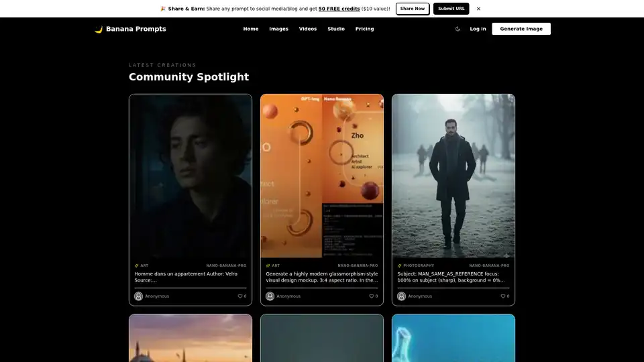Image resolution: width=644 pixels, height=362 pixels.
Task: Like the glassmorphism mockup card
Action: [372, 296]
